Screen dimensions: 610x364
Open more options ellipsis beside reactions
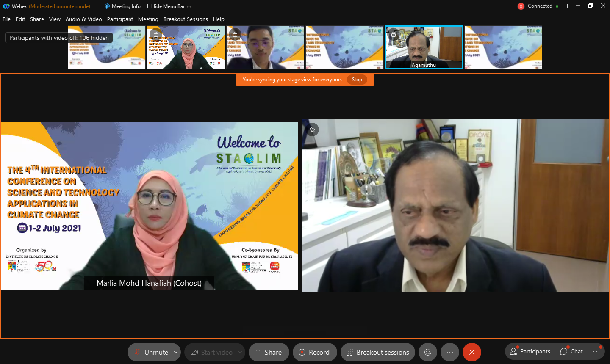(449, 352)
